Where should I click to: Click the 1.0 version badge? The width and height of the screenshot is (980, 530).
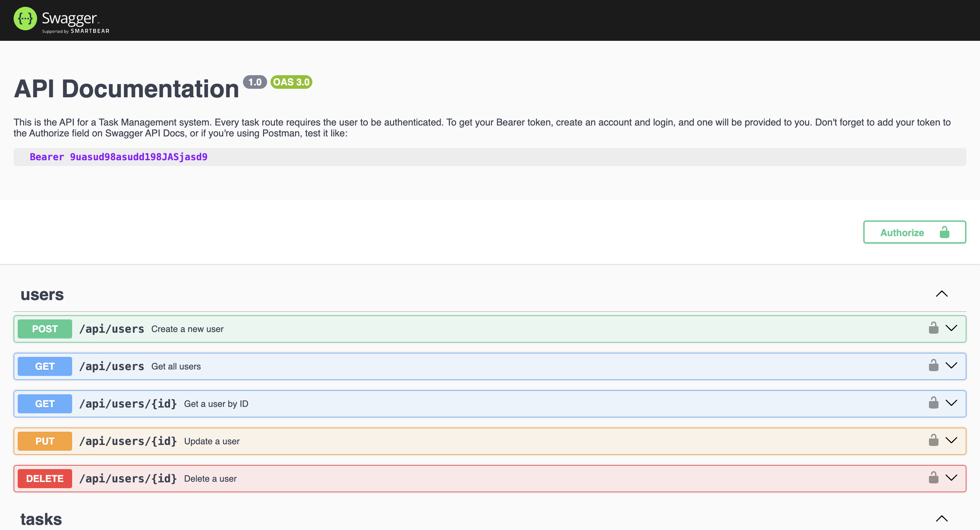coord(255,82)
